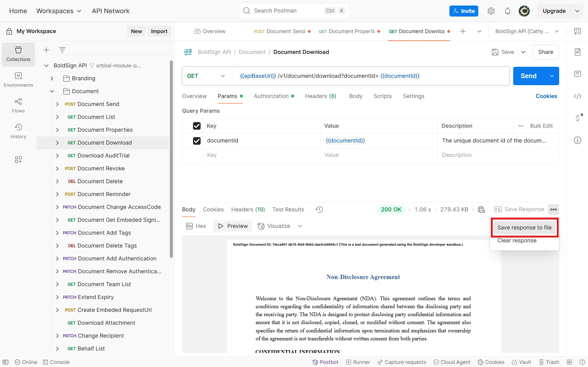
Task: Select the Hex response view
Action: [x=196, y=226]
